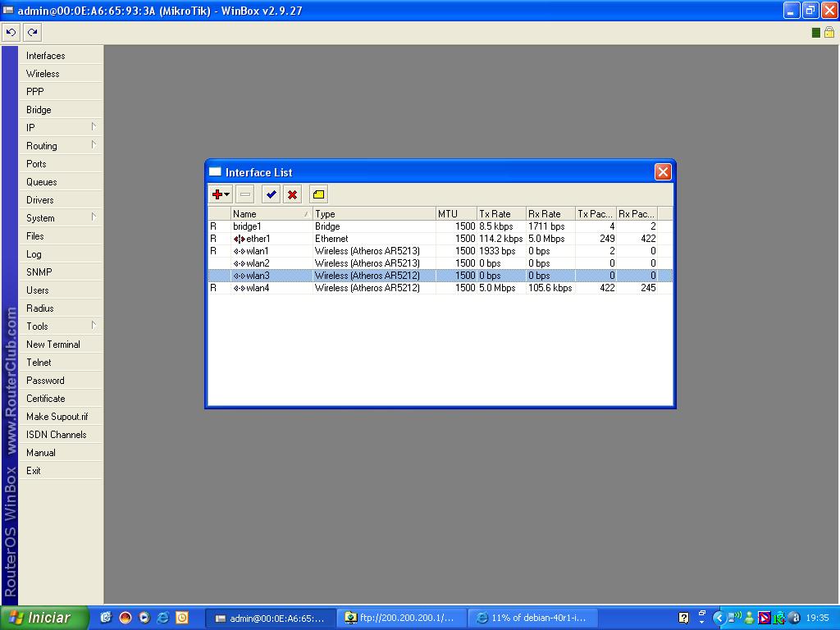Click the blue arrow to show hidden tray icons
This screenshot has width=840, height=630.
[719, 619]
